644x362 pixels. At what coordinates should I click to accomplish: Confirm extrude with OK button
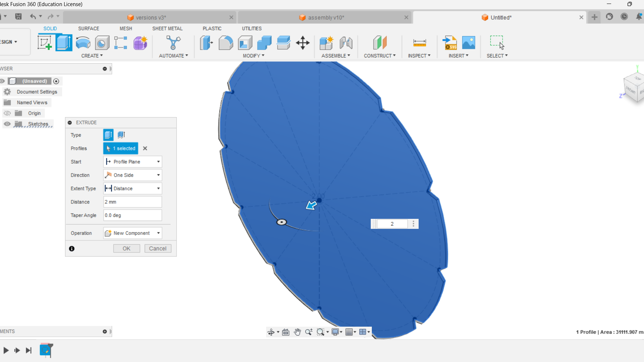pos(126,248)
